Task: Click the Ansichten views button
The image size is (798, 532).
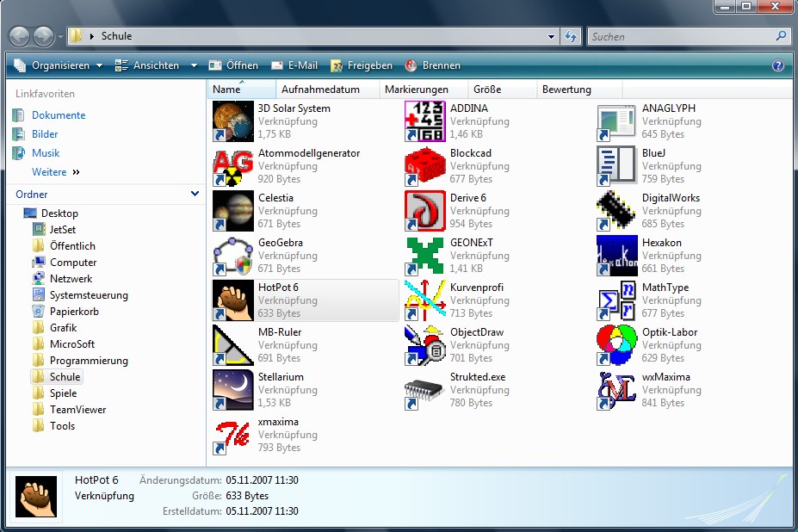Action: point(147,65)
